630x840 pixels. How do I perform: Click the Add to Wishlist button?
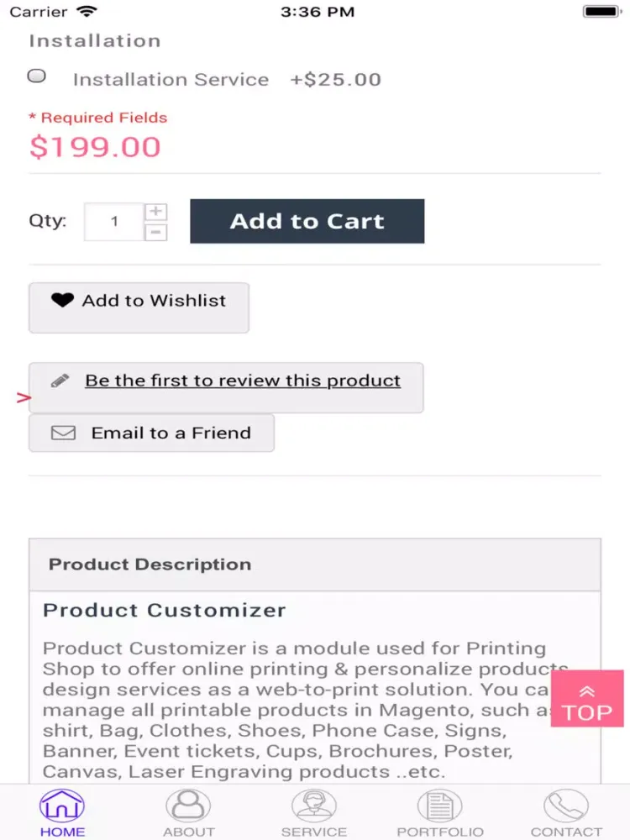[x=139, y=307]
